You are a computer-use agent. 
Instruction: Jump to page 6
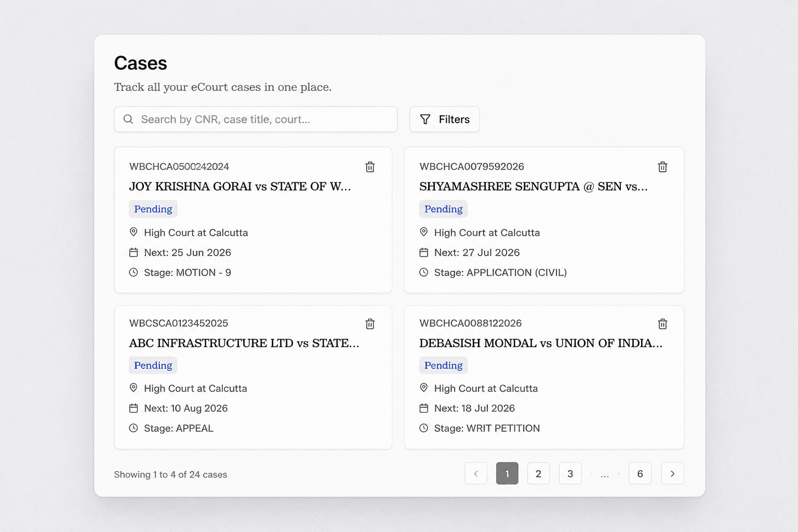[640, 473]
